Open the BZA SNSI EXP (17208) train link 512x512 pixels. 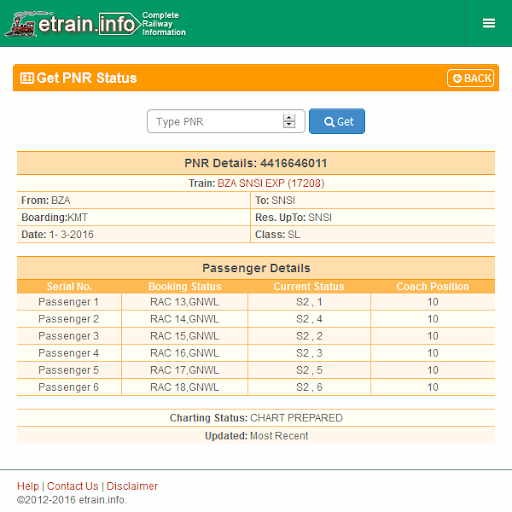pyautogui.click(x=271, y=183)
